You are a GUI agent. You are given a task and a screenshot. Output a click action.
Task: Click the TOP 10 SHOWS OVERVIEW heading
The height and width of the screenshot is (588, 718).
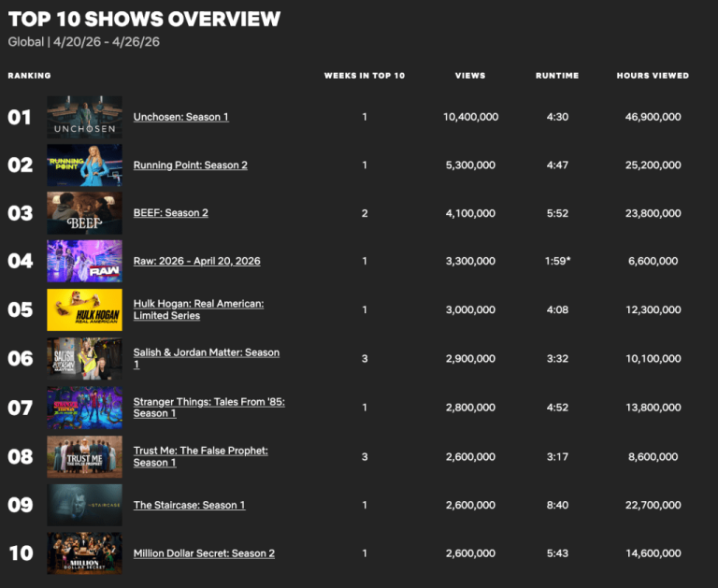[x=144, y=20]
